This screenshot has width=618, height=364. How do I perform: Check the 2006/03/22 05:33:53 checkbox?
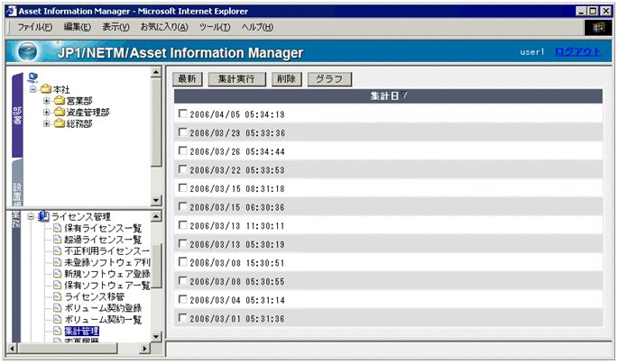coord(182,169)
